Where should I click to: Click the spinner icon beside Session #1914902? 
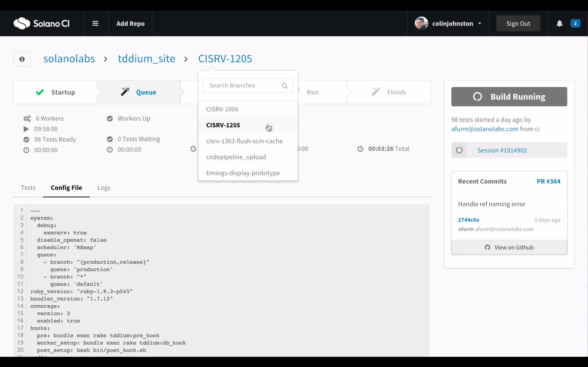click(459, 150)
